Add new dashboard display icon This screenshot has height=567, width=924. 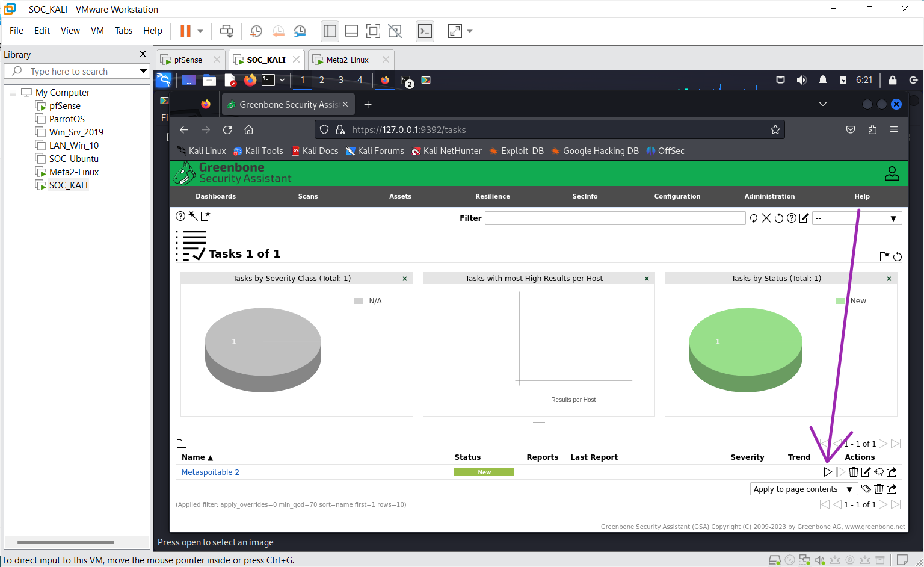(x=884, y=256)
